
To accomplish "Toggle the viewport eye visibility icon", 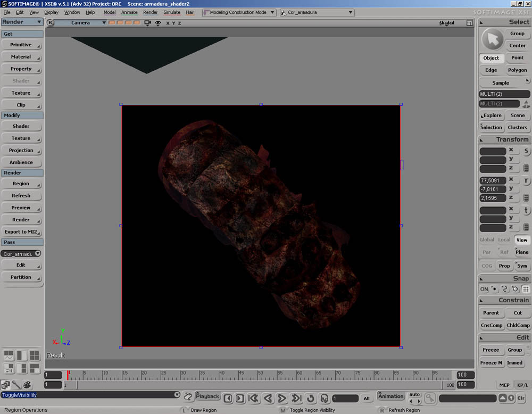I will coord(158,23).
